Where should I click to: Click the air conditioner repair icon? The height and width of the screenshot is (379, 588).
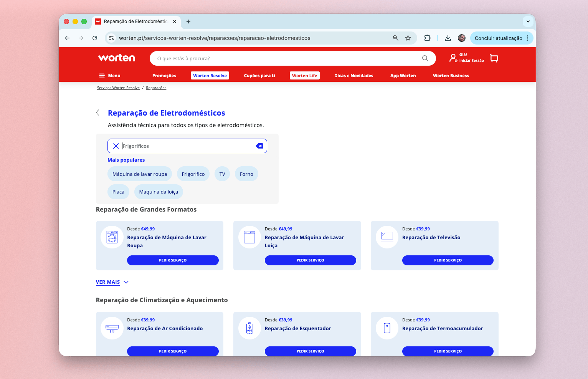coord(112,328)
